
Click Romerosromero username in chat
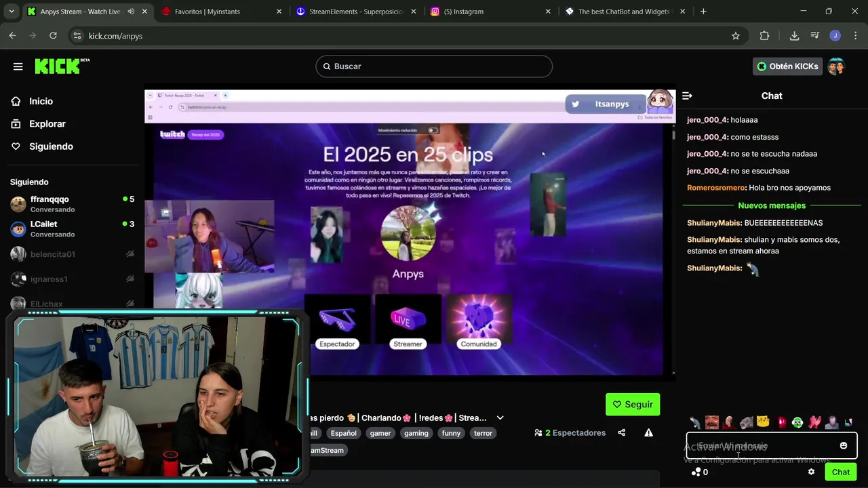tap(716, 188)
